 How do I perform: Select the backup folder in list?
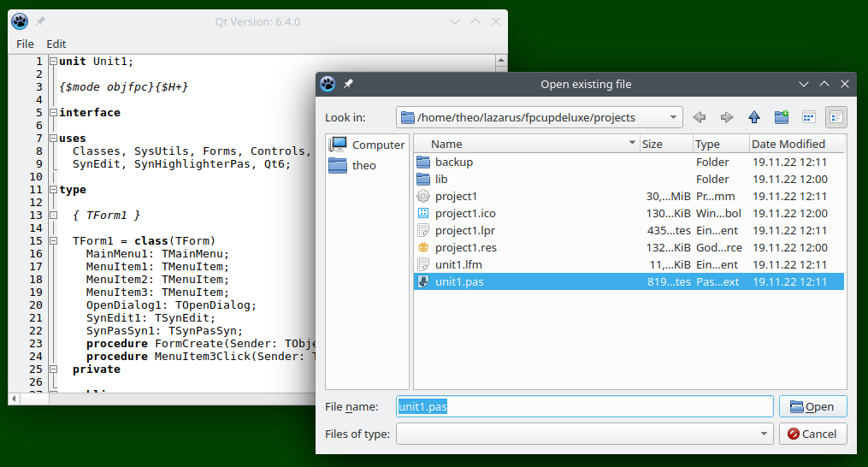[x=453, y=162]
